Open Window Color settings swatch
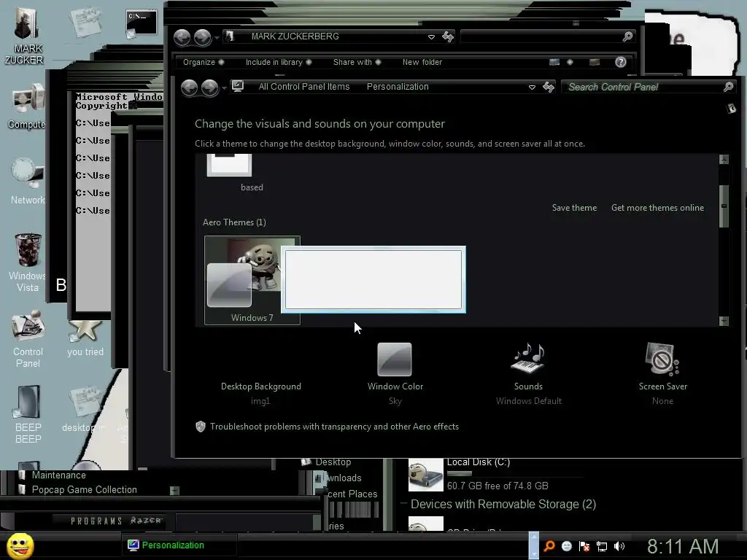This screenshot has width=747, height=560. (x=395, y=359)
